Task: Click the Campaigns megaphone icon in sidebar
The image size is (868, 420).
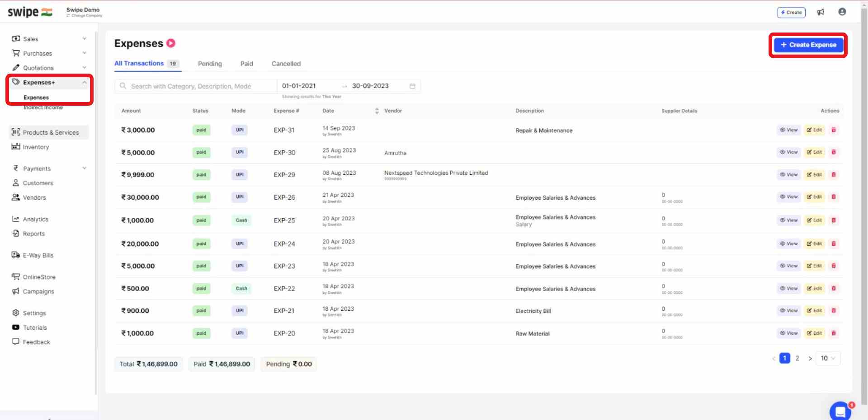Action: click(16, 291)
